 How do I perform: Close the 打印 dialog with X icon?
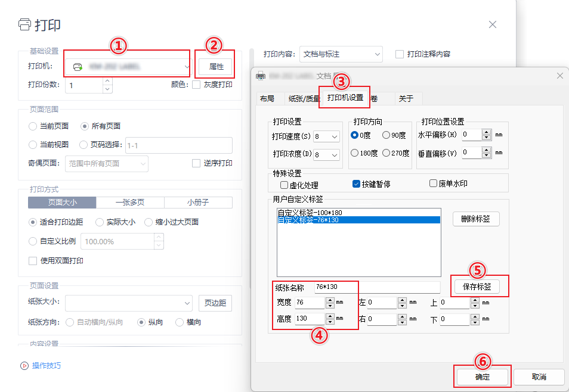click(x=493, y=24)
